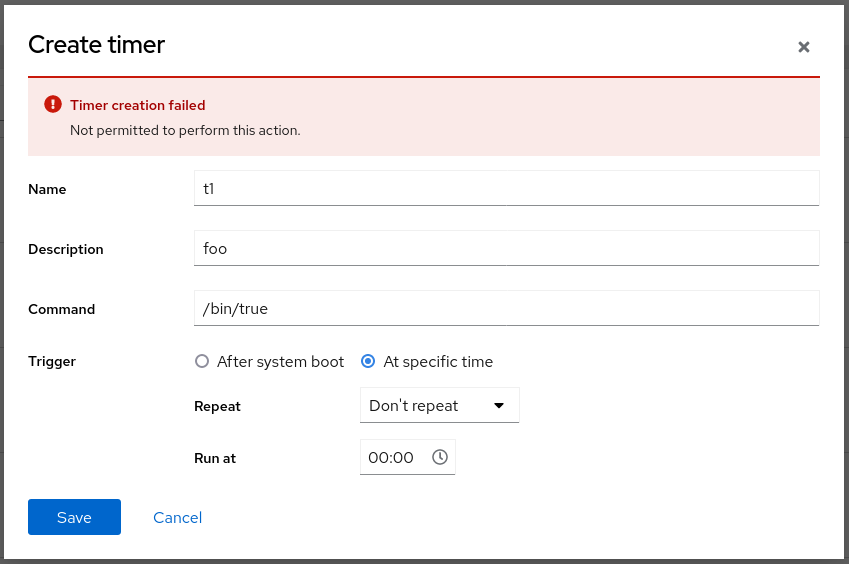
Task: Select After system boot trigger
Action: (201, 361)
